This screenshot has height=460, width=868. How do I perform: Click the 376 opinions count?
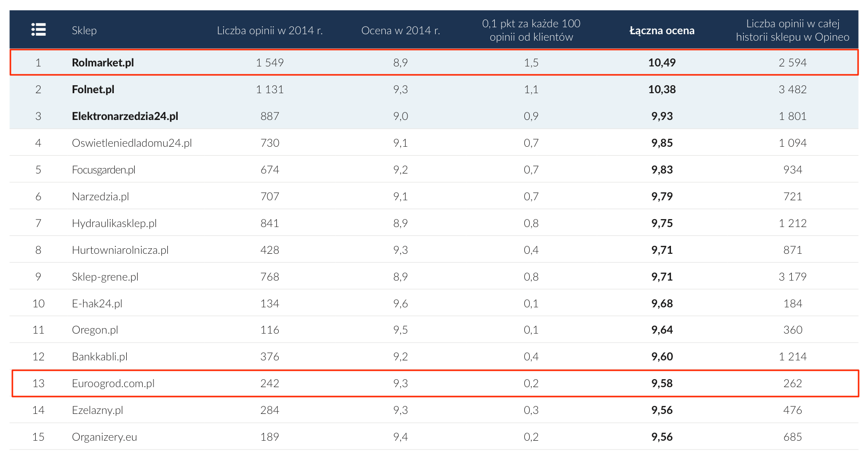270,356
